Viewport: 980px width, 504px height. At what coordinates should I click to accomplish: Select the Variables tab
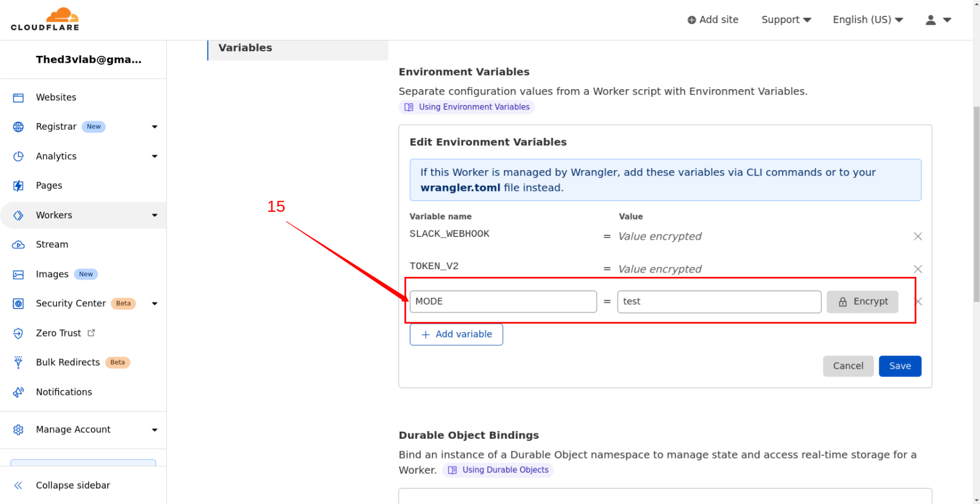tap(245, 48)
